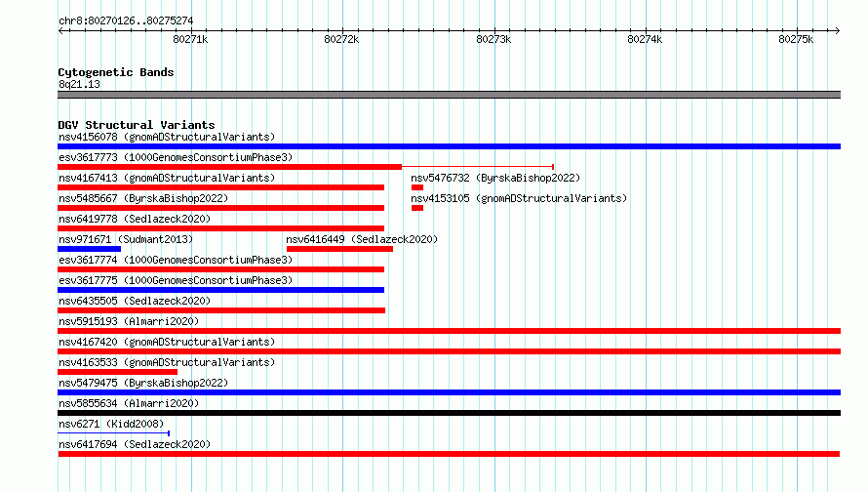Open esv3617774 1000Genomes label
Screen dimensions: 868x492
click(x=176, y=260)
